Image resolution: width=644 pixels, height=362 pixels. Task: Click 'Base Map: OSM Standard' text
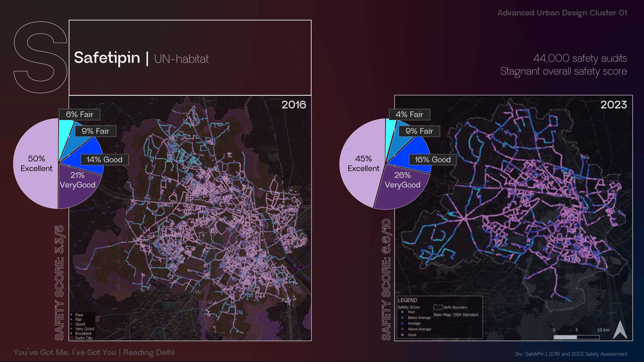tap(456, 315)
